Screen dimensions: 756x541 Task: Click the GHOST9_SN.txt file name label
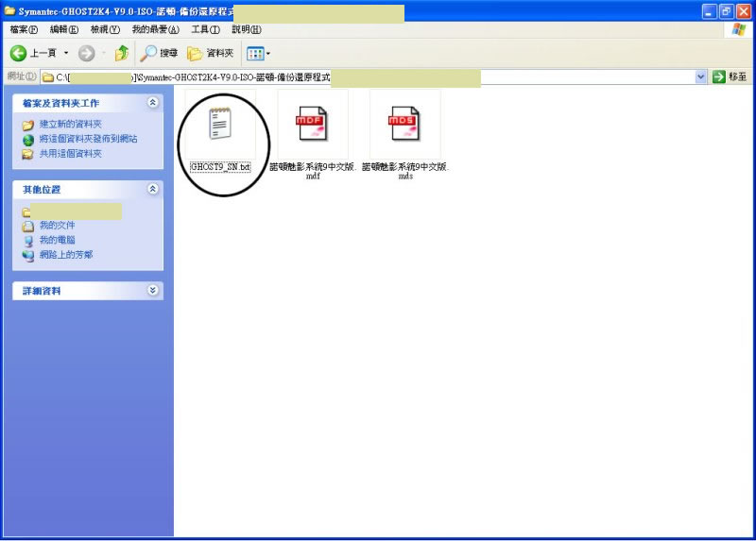click(x=220, y=167)
